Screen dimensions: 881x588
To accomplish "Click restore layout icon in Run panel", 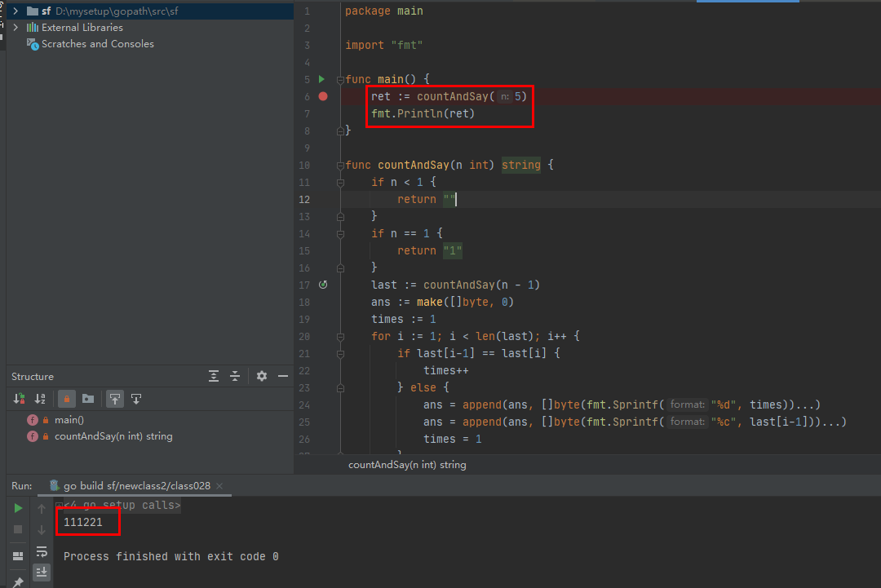I will (18, 556).
